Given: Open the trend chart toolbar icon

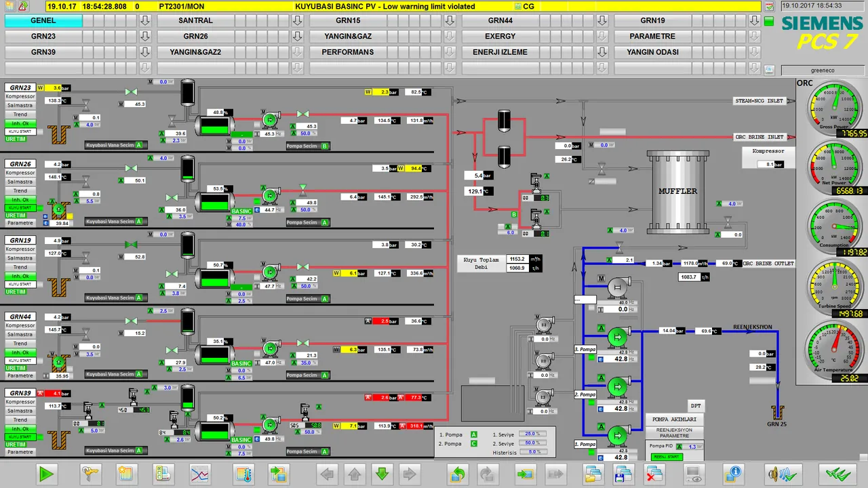Looking at the screenshot, I should click(x=200, y=474).
